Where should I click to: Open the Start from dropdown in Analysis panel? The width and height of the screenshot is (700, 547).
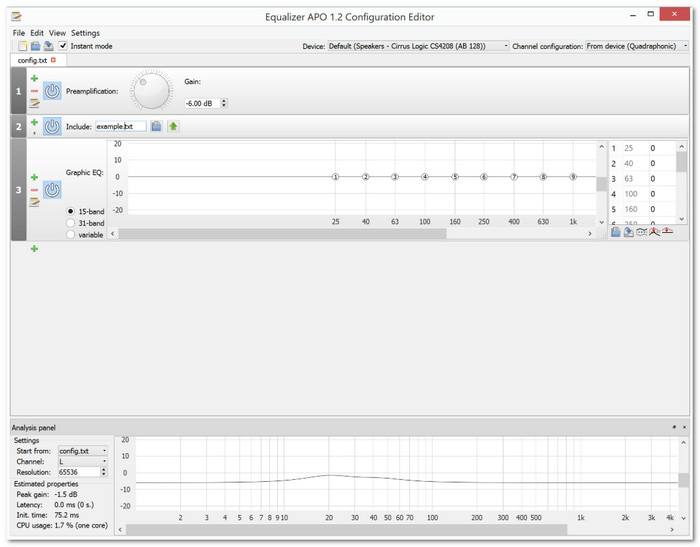pyautogui.click(x=82, y=451)
